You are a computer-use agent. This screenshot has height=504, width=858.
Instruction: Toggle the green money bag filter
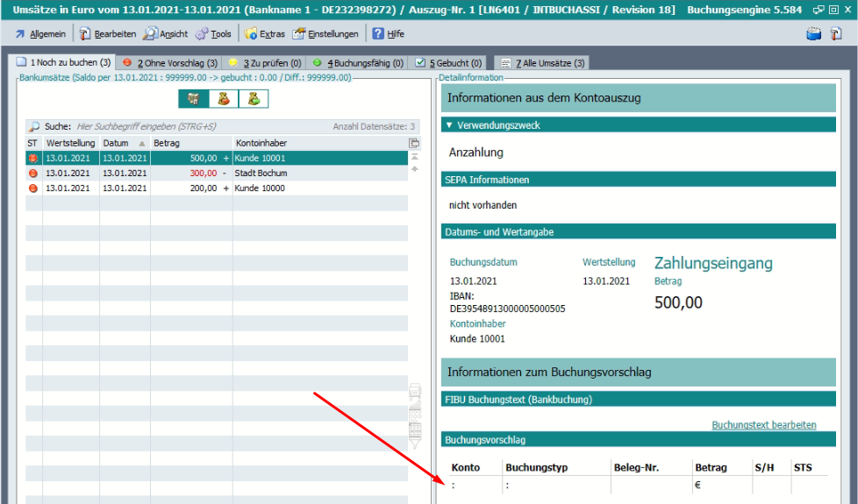(254, 99)
